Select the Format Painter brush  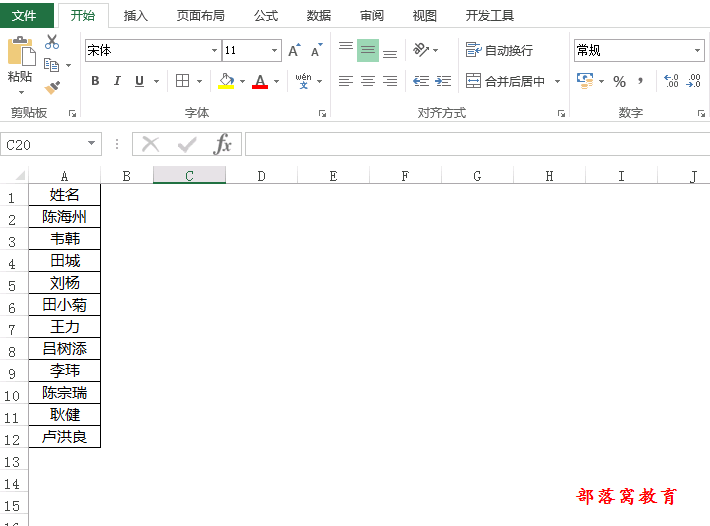tap(52, 88)
